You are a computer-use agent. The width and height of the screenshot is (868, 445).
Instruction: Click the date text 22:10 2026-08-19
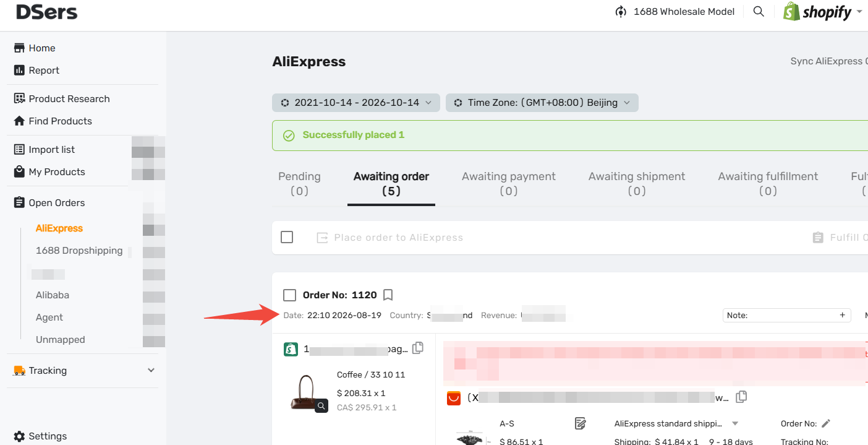click(344, 315)
